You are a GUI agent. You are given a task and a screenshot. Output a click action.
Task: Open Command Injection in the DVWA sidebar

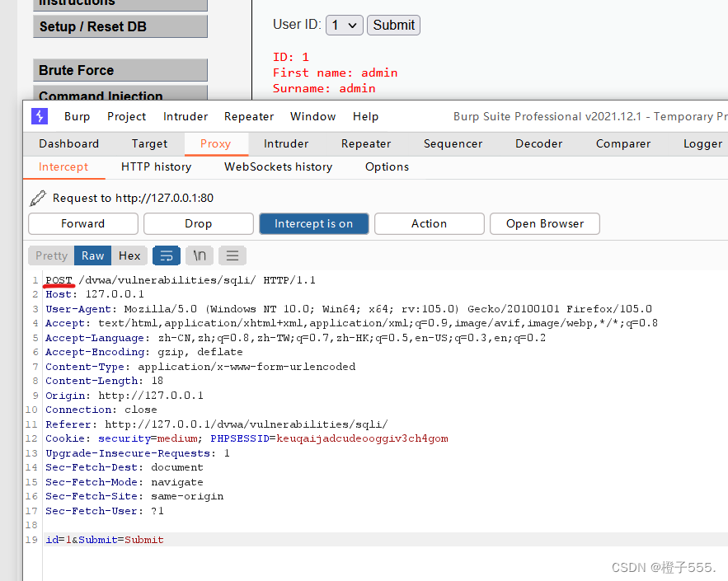(x=120, y=93)
